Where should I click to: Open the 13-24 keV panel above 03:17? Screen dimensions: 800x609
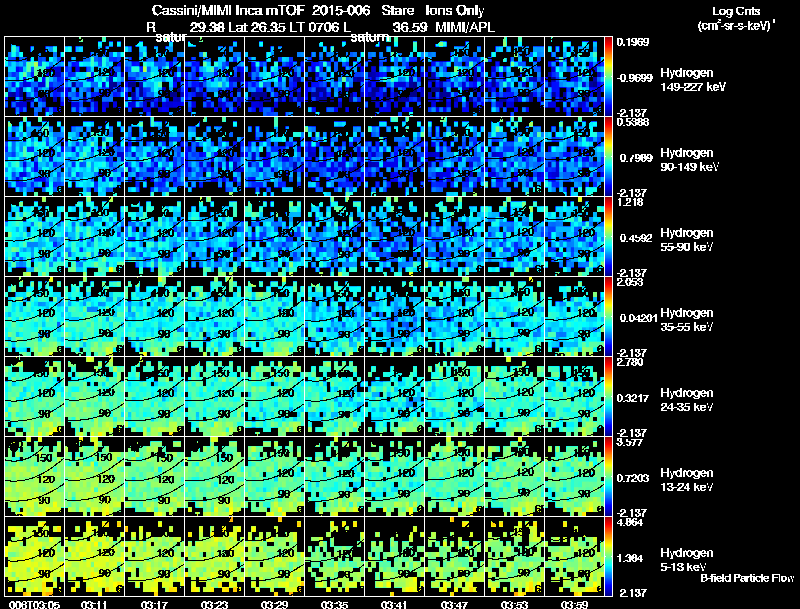(154, 477)
